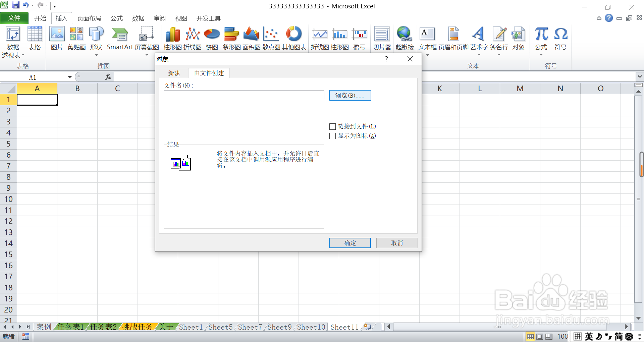Check Display as icon (显示为图标)
Screen dimensions: 644x342
coord(333,136)
